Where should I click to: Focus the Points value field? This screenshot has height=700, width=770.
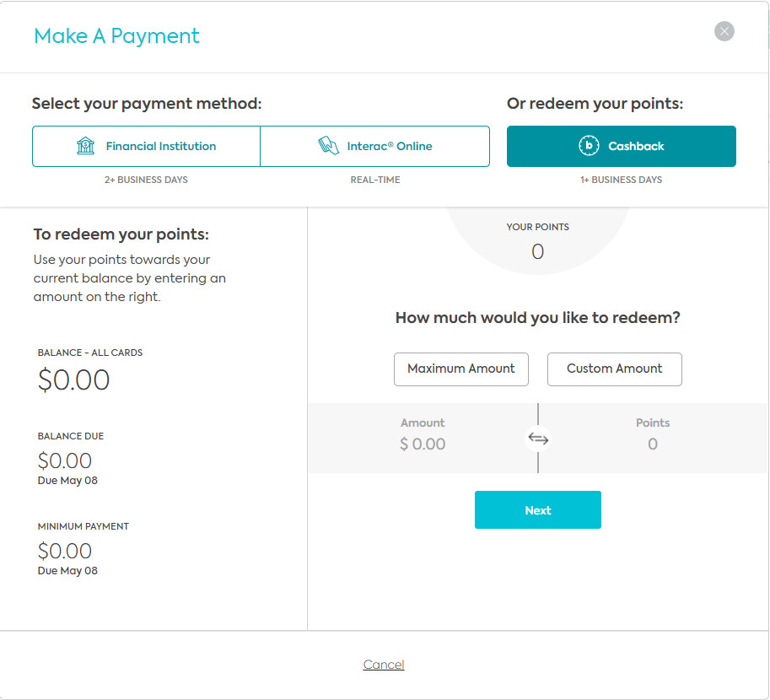[x=652, y=444]
